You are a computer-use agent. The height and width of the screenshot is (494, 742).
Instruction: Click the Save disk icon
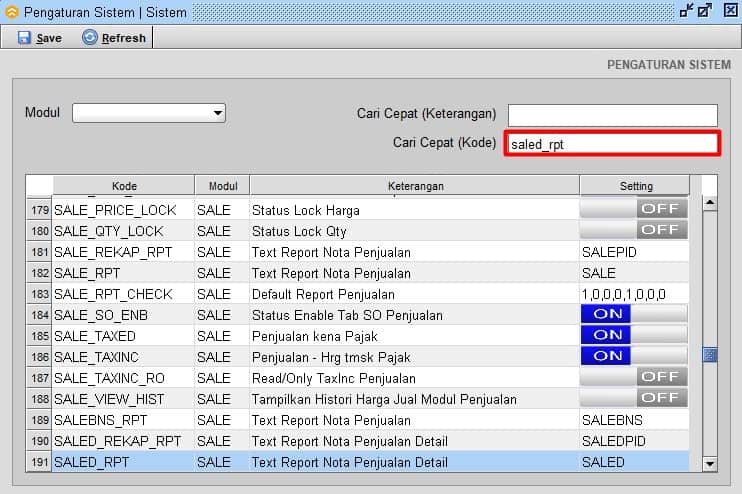[x=24, y=38]
